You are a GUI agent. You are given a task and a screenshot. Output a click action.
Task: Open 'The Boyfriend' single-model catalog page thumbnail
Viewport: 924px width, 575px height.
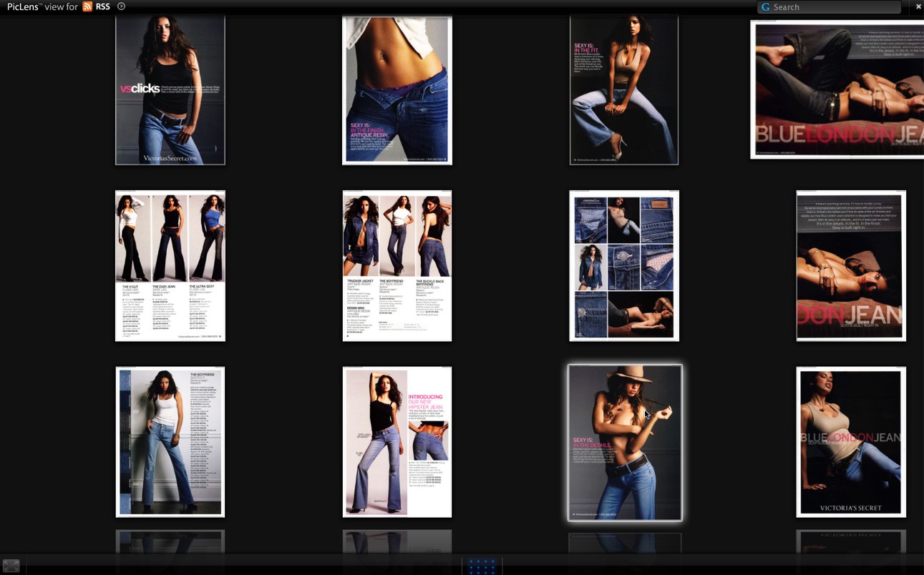pos(170,442)
